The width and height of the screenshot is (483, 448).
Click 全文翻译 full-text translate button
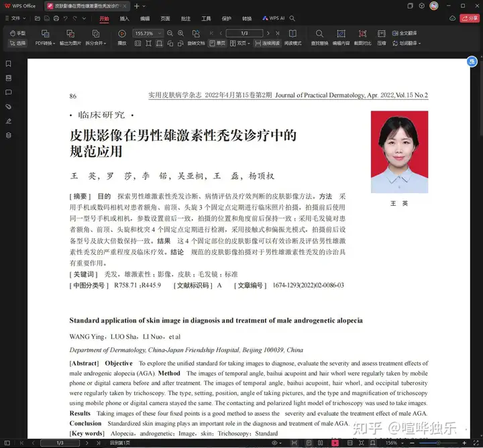(x=405, y=33)
